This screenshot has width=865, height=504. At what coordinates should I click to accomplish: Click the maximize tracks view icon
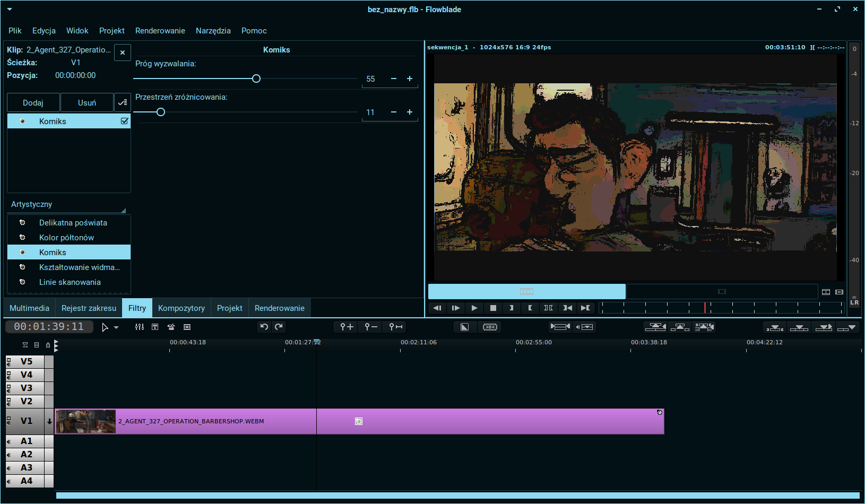click(x=37, y=345)
